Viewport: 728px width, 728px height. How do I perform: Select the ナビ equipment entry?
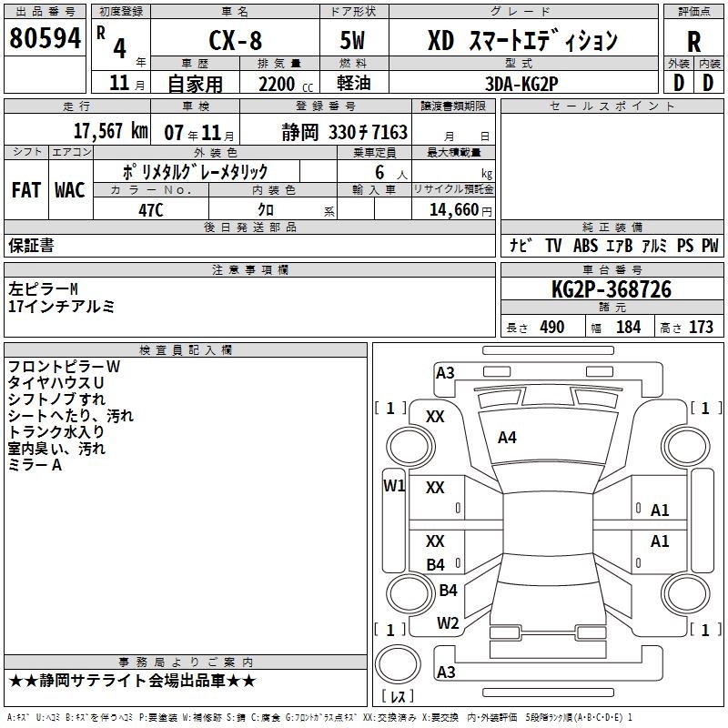click(x=521, y=246)
